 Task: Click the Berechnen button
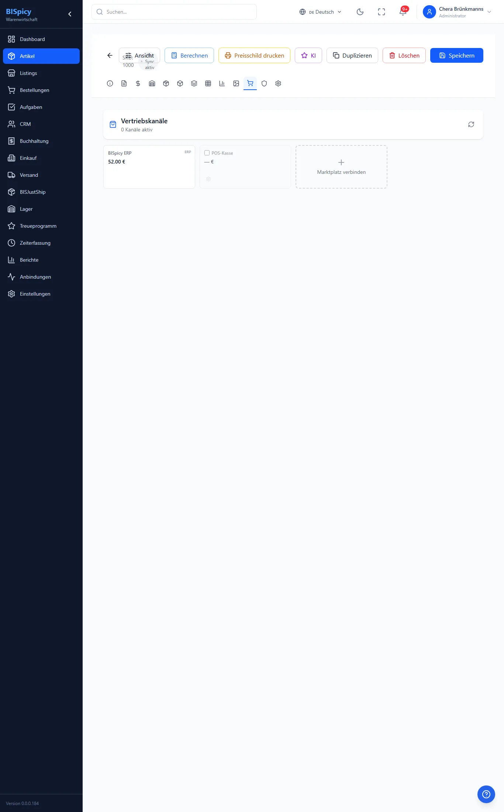(189, 55)
